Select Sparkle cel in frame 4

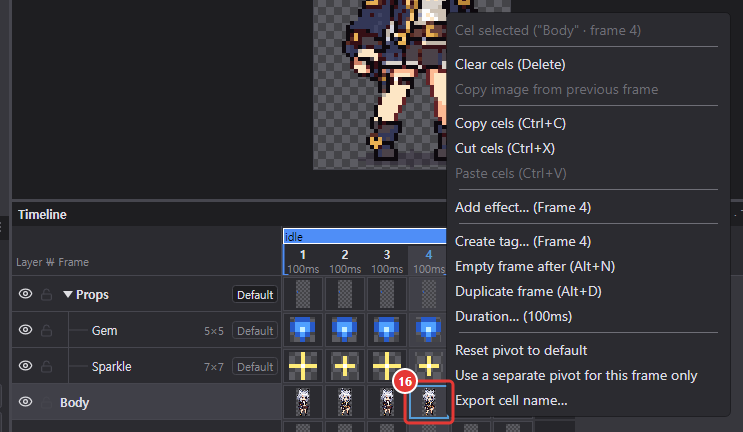coord(428,366)
